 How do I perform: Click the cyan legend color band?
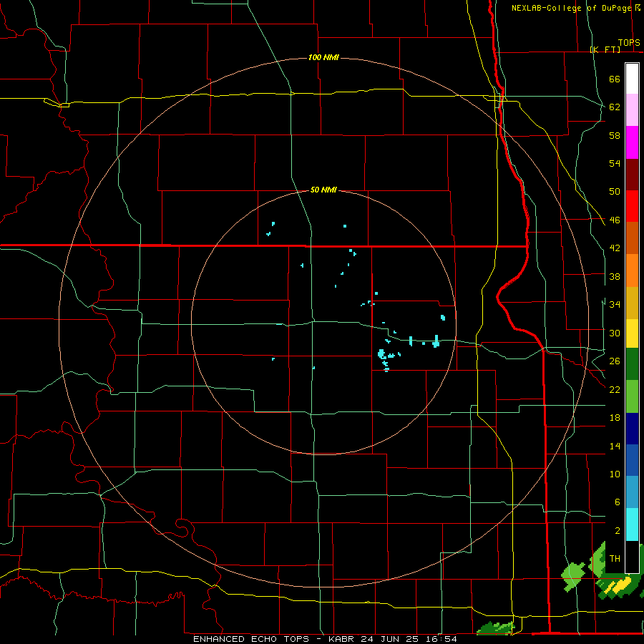pos(632,525)
